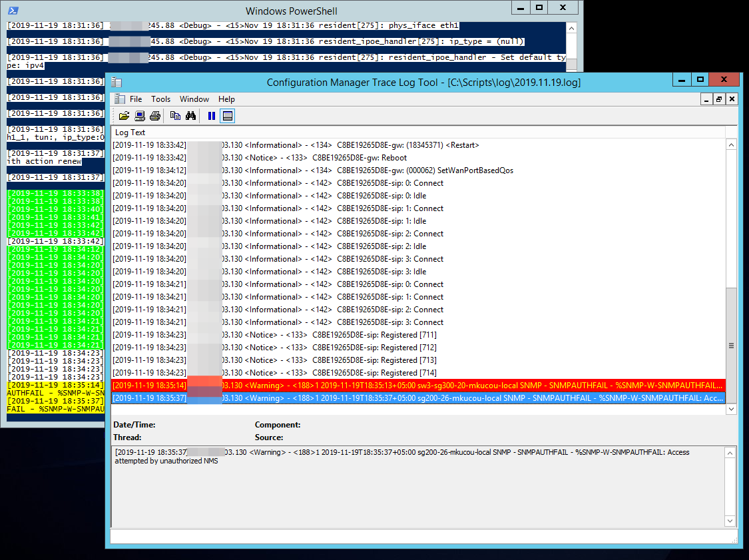Click the blue Pause icon in toolbar
The height and width of the screenshot is (560, 749).
point(212,116)
